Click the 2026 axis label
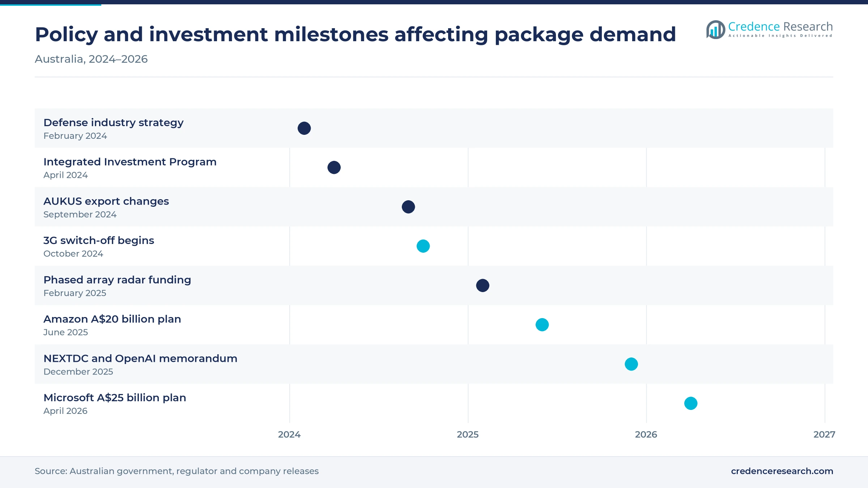This screenshot has width=868, height=488. click(x=646, y=435)
